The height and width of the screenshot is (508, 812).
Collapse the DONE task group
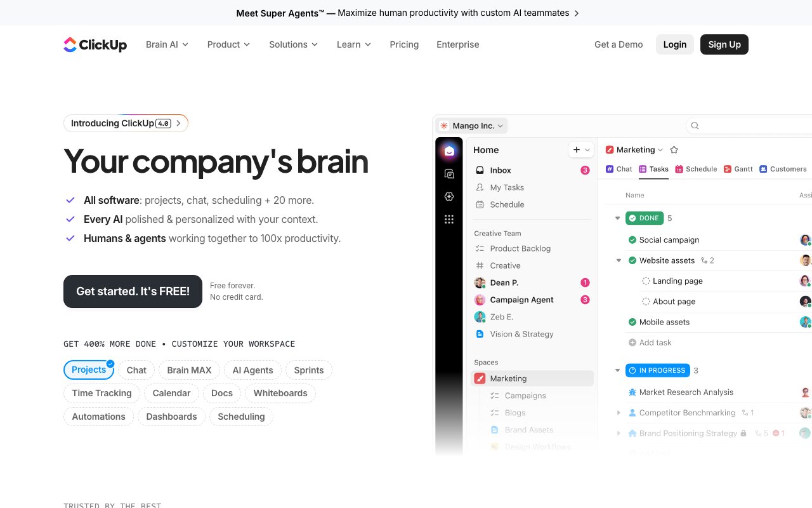tap(617, 218)
